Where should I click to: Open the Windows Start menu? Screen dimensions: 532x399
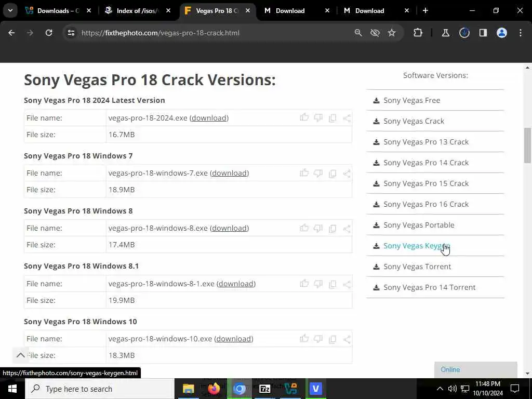coord(12,389)
